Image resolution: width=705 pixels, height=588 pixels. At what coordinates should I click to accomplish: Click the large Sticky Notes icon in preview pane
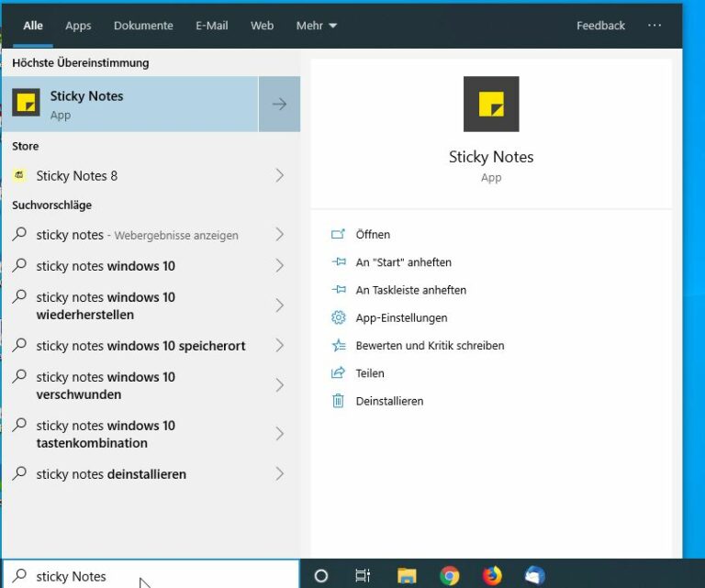tap(491, 105)
